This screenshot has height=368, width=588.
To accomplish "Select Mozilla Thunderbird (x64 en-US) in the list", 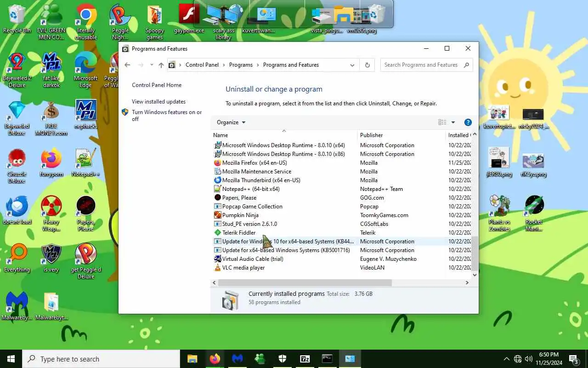I will [x=342, y=180].
